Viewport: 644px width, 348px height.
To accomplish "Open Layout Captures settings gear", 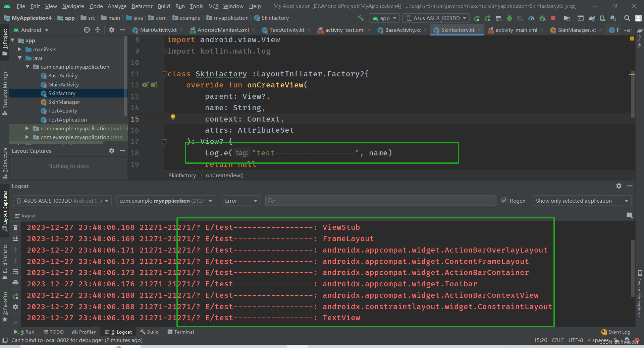I will (x=112, y=151).
